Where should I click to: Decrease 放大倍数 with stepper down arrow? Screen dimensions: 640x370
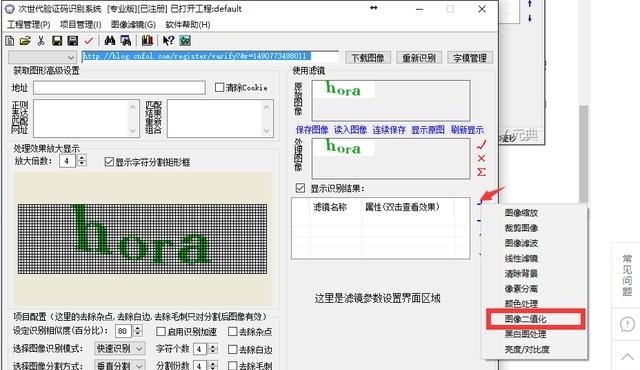[82, 164]
